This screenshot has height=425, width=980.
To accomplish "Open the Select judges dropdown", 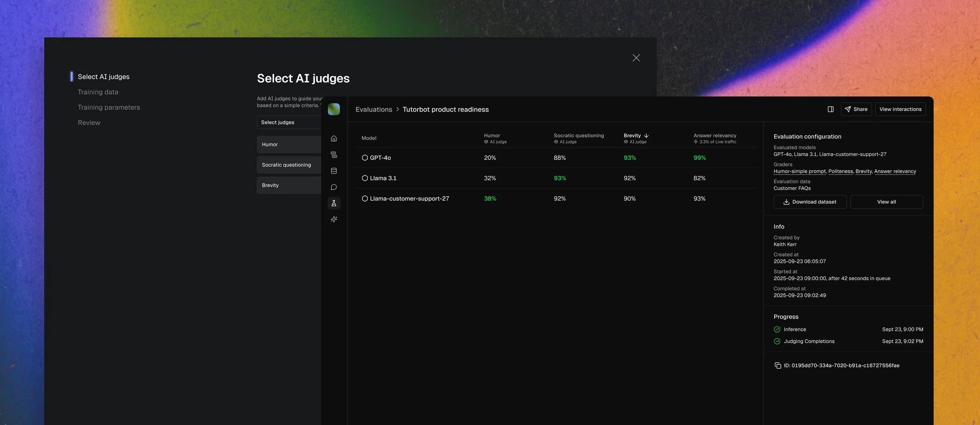I will pos(289,122).
